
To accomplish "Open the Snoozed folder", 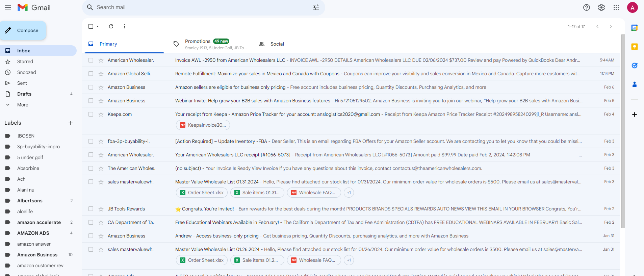I will (x=38, y=72).
